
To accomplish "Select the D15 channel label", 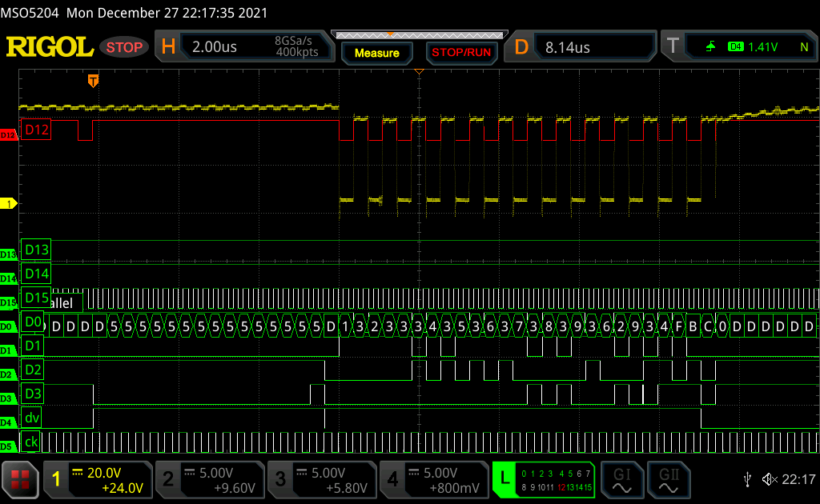I will [x=36, y=298].
